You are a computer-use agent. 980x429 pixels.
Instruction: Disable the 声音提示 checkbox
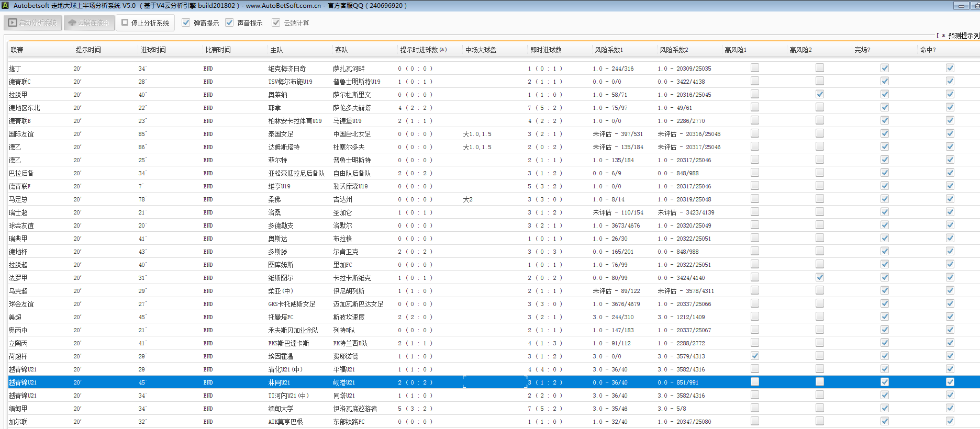[x=229, y=22]
